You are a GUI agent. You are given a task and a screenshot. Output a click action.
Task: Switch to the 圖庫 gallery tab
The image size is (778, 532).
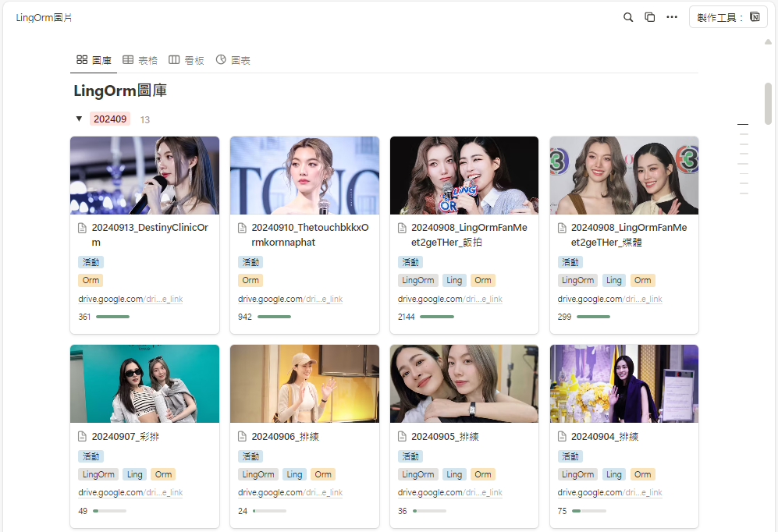(94, 61)
